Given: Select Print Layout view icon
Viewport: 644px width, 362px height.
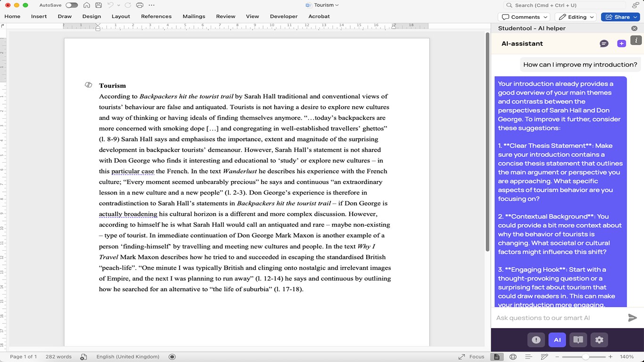Looking at the screenshot, I should click(496, 357).
